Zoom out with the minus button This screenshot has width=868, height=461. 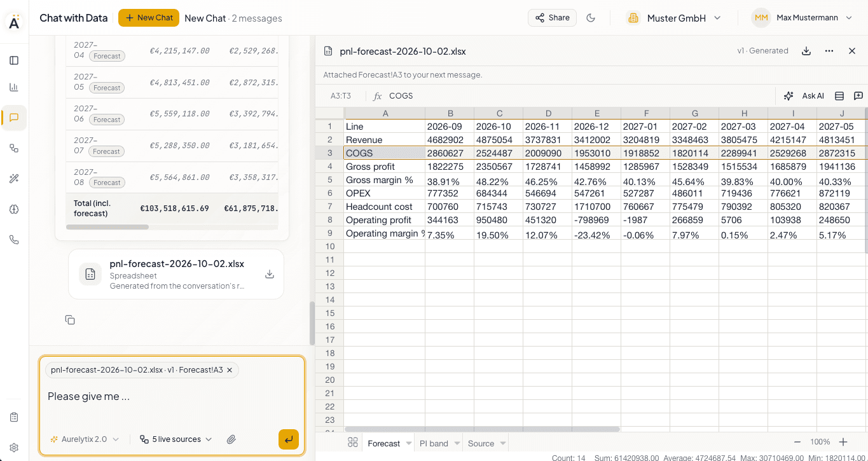[x=797, y=442]
